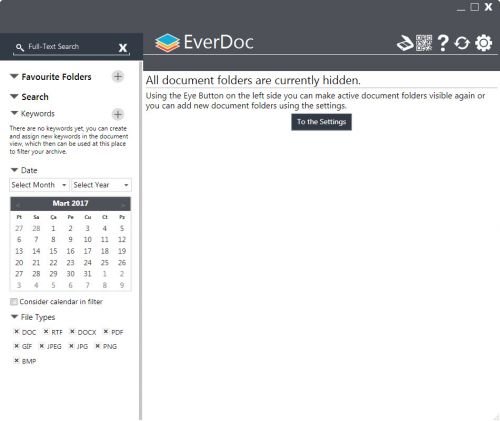Collapse the File Types section
Viewport: 500px width, 421px height.
click(x=14, y=316)
